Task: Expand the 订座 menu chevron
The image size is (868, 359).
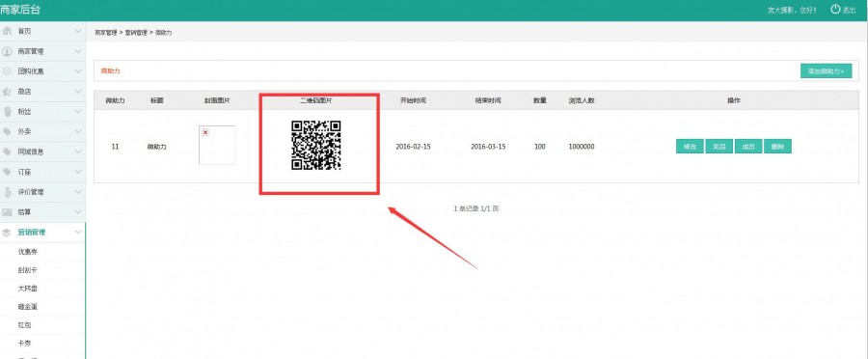Action: click(78, 172)
